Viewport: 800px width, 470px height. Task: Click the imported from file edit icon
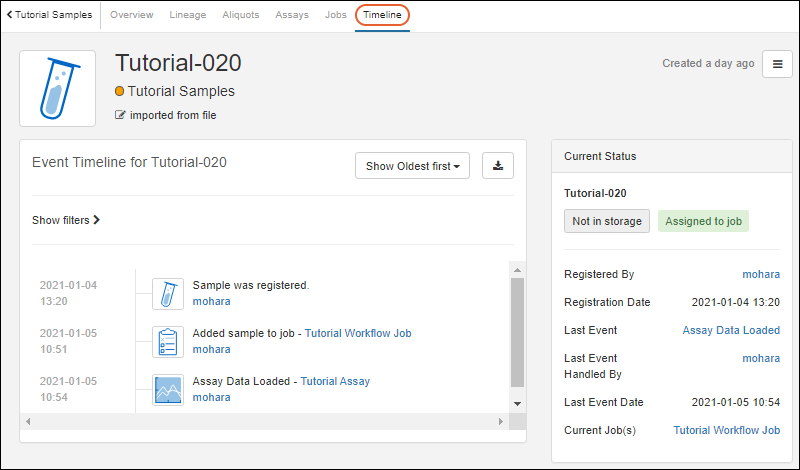[x=121, y=115]
